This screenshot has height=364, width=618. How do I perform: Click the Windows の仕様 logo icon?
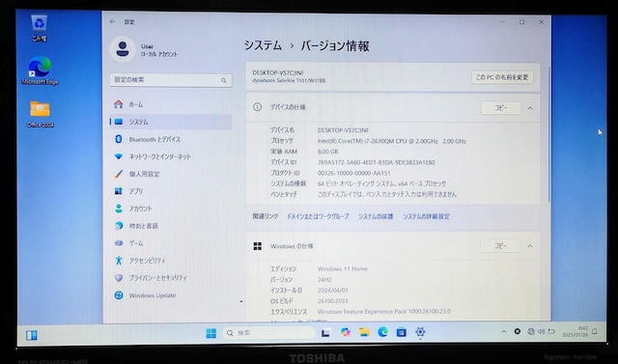click(x=258, y=246)
